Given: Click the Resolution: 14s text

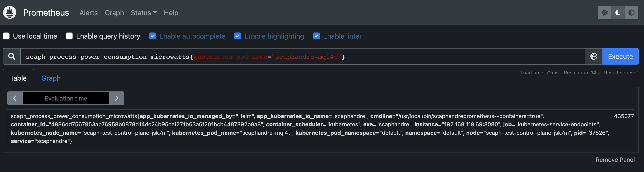Looking at the screenshot, I should [581, 73].
